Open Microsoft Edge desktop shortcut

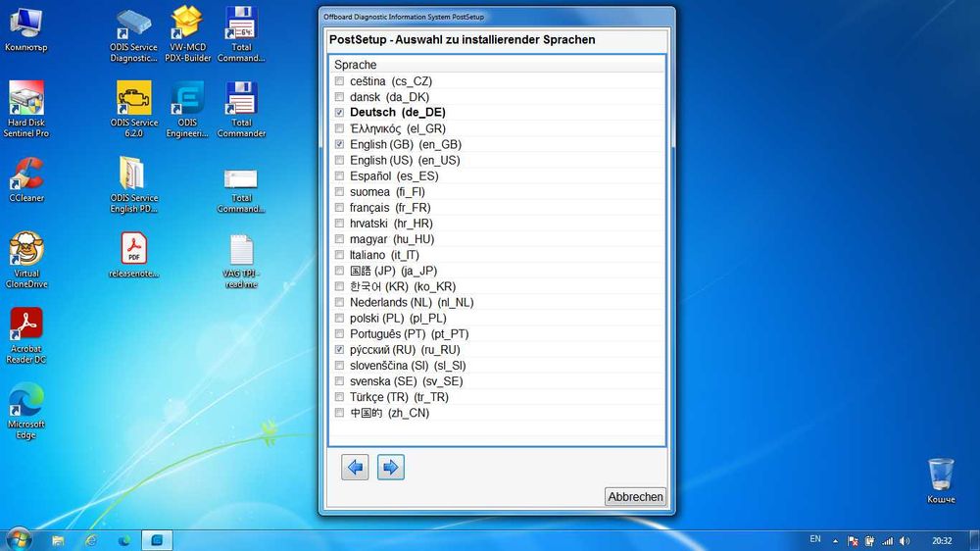tap(26, 412)
